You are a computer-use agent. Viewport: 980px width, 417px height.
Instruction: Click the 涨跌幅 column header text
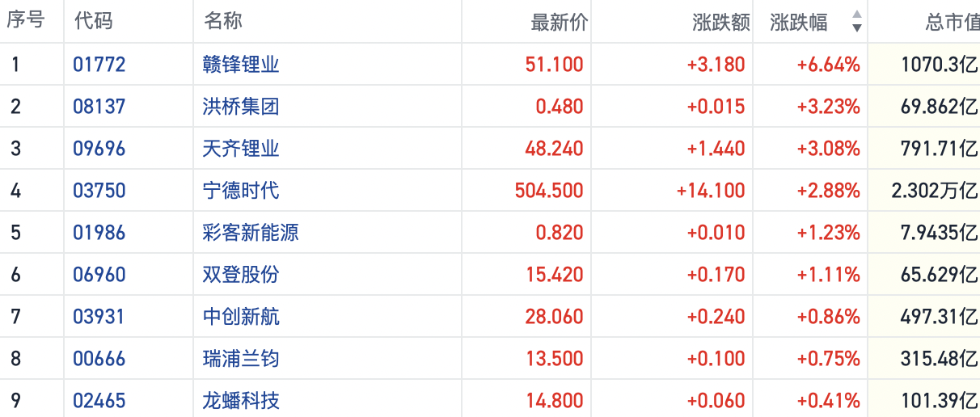coord(799,22)
